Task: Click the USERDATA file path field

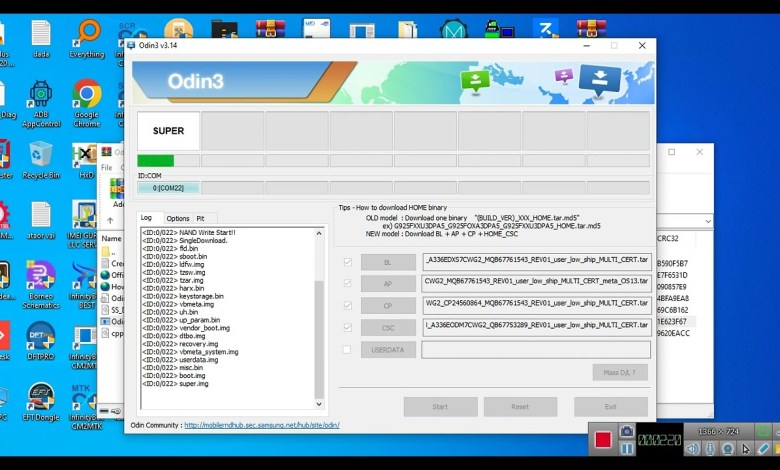Action: [x=536, y=350]
